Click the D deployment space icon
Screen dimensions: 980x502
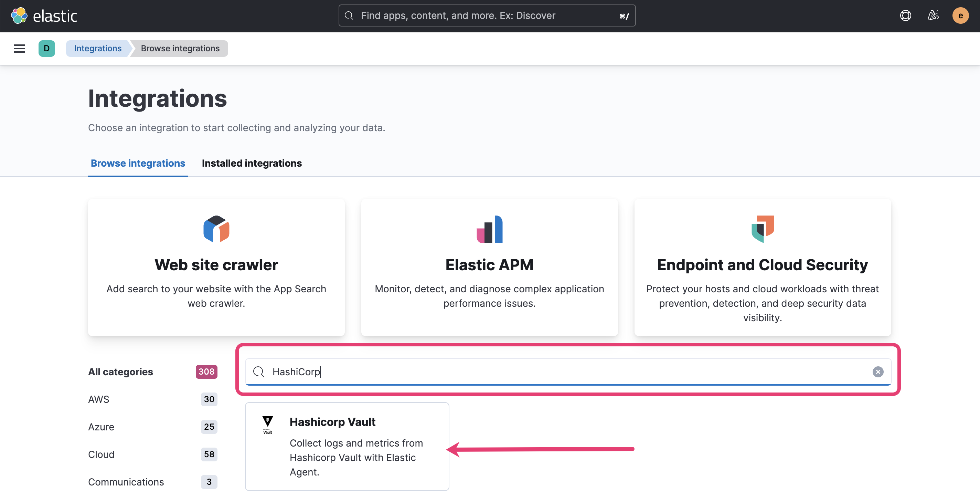click(46, 48)
